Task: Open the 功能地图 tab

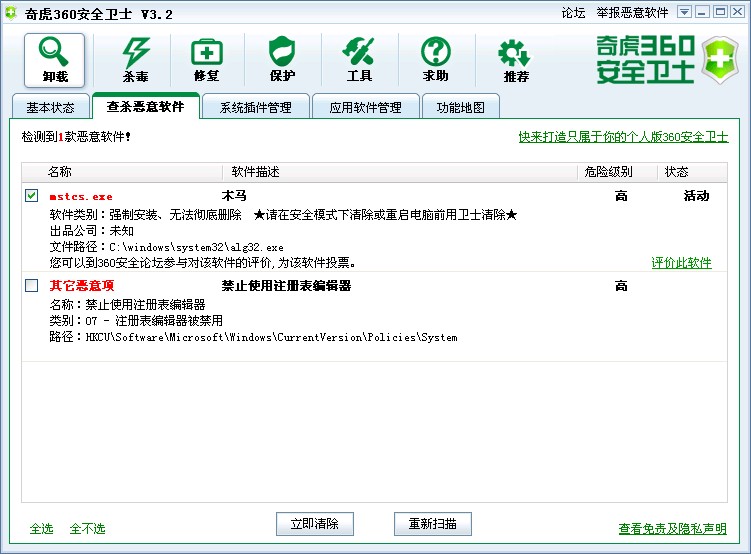Action: click(x=460, y=107)
